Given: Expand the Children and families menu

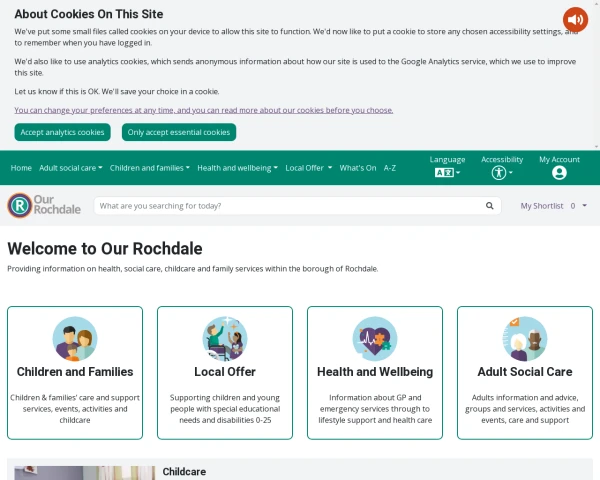Looking at the screenshot, I should (x=150, y=168).
